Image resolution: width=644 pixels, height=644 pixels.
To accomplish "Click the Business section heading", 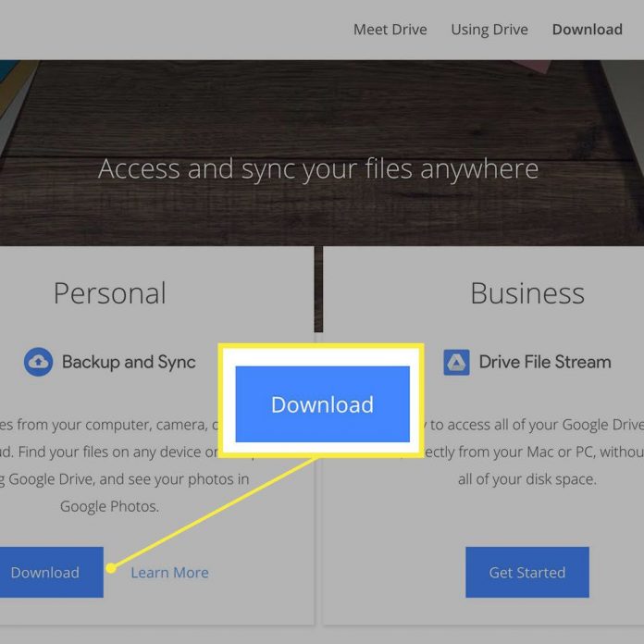I will 526,293.
